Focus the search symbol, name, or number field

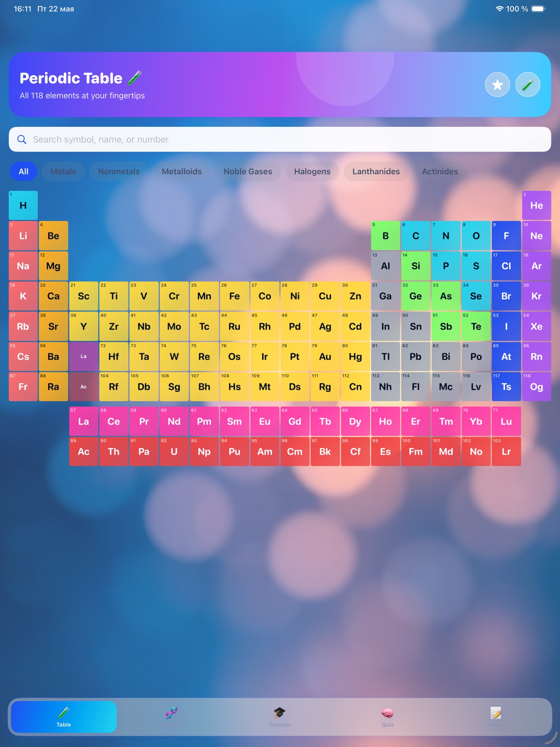coord(280,139)
